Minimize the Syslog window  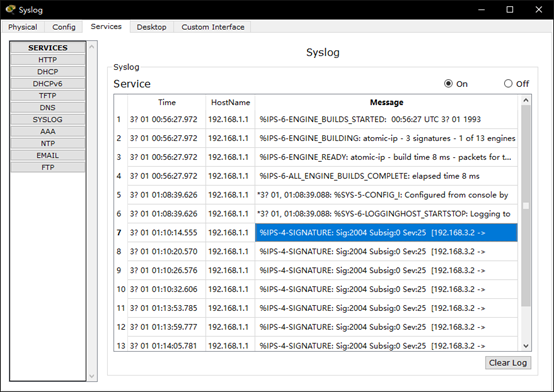tap(481, 10)
